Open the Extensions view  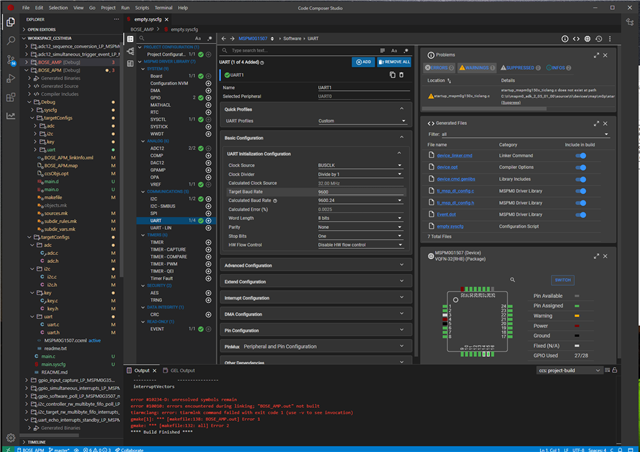[11, 97]
